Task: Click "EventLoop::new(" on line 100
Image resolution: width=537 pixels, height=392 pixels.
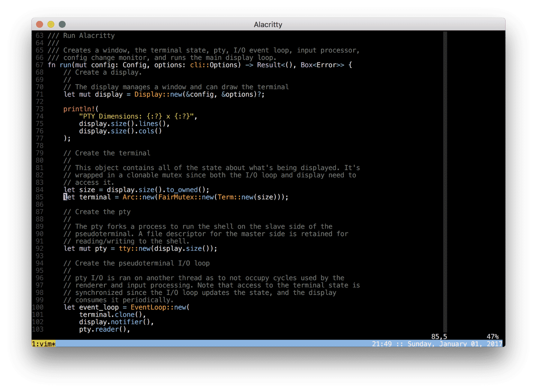Action: click(x=159, y=307)
